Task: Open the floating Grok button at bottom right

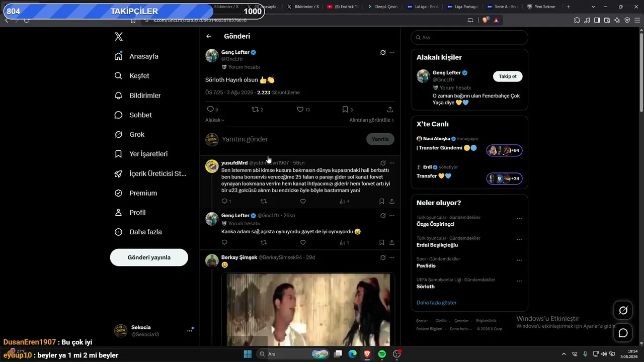Action: (623, 311)
